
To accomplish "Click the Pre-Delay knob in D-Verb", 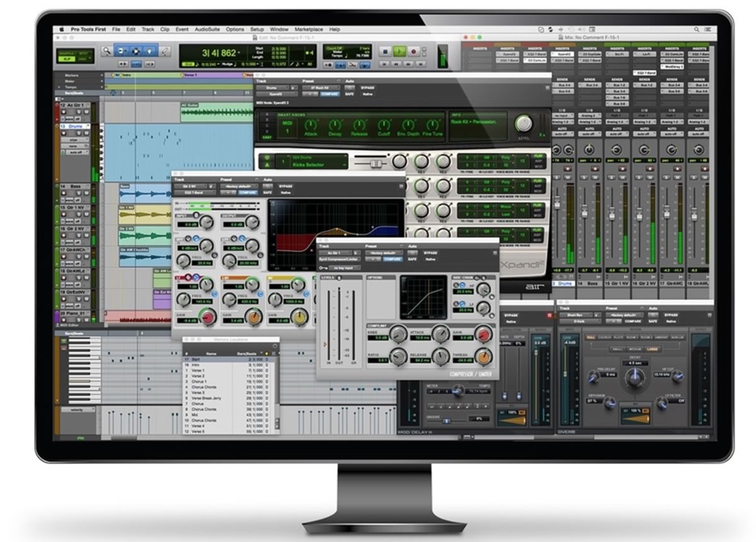I will [593, 377].
